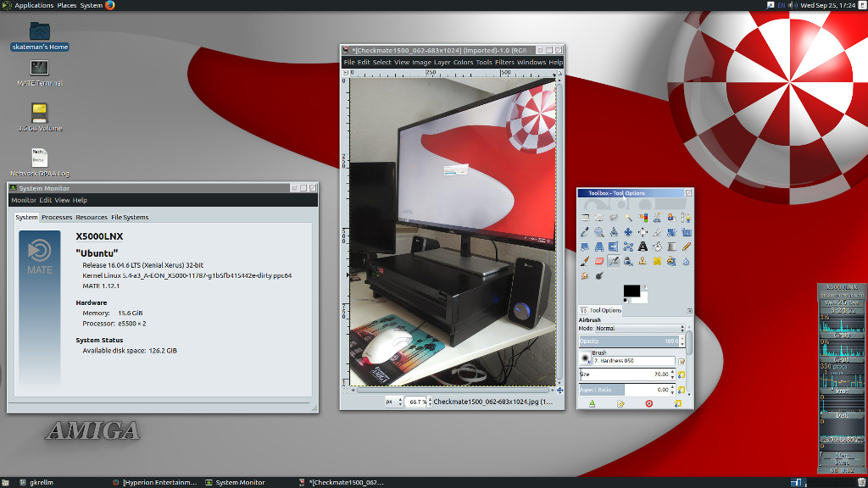Delete tool preset red icon
This screenshot has width=868, height=488.
click(648, 404)
